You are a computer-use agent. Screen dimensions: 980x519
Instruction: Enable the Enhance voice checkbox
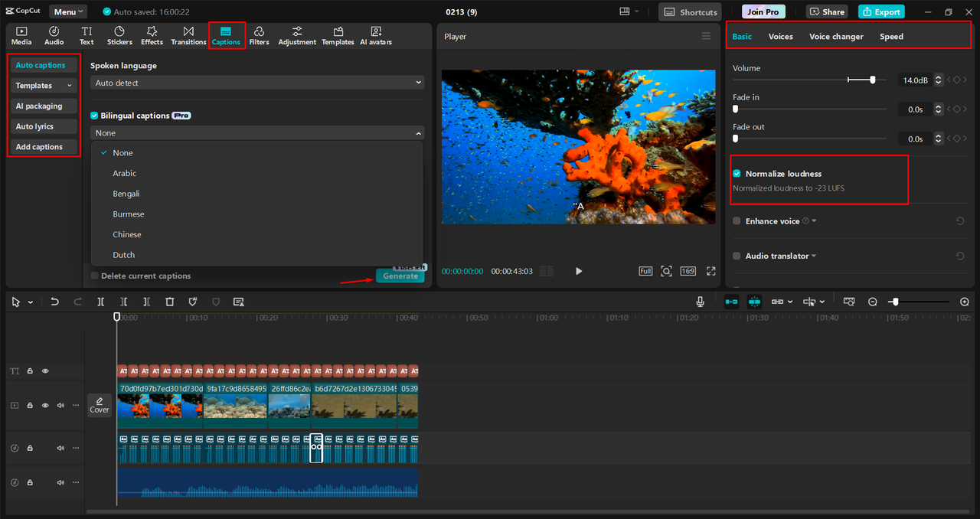click(x=737, y=221)
